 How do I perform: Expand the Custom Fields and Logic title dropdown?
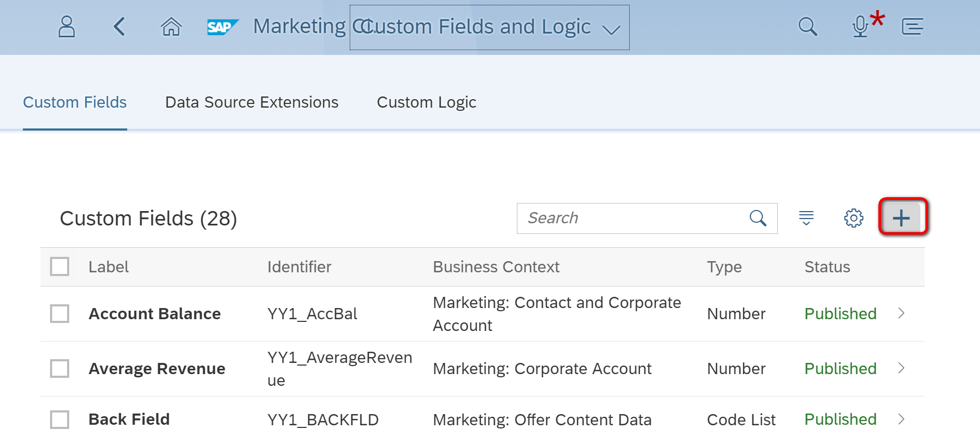point(611,29)
